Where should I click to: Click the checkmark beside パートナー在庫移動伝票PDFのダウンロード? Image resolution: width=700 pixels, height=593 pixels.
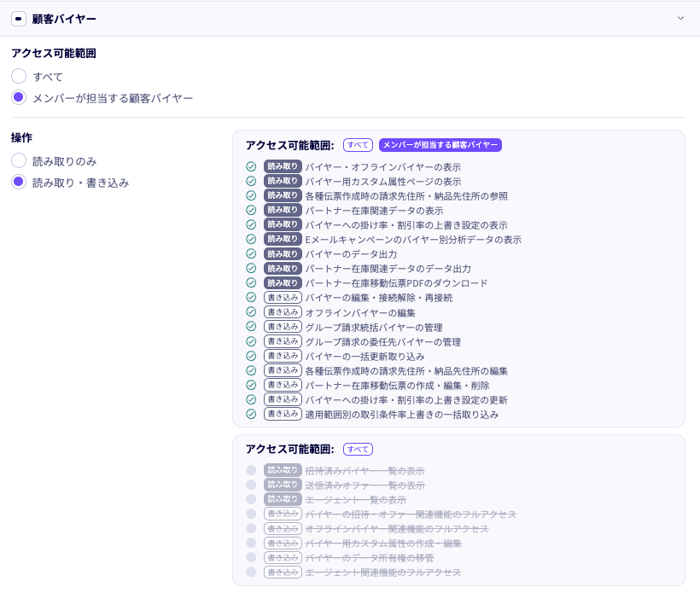[250, 282]
